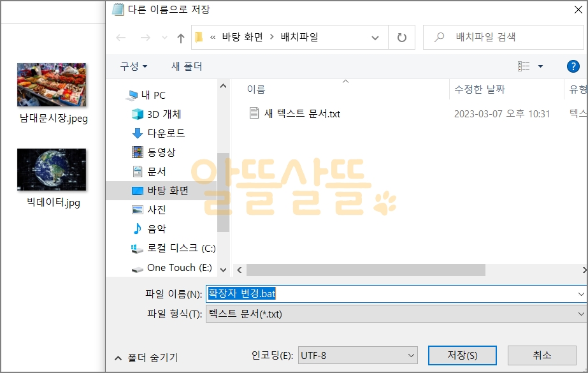Click the 3D 개체 cube icon
Viewport: 588px width, 373px height.
137,114
